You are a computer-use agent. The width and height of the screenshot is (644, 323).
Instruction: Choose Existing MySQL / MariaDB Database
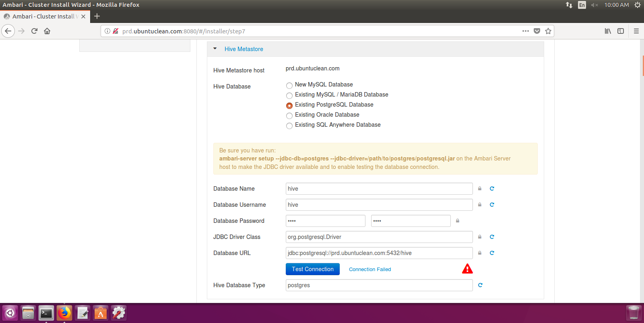pos(289,95)
